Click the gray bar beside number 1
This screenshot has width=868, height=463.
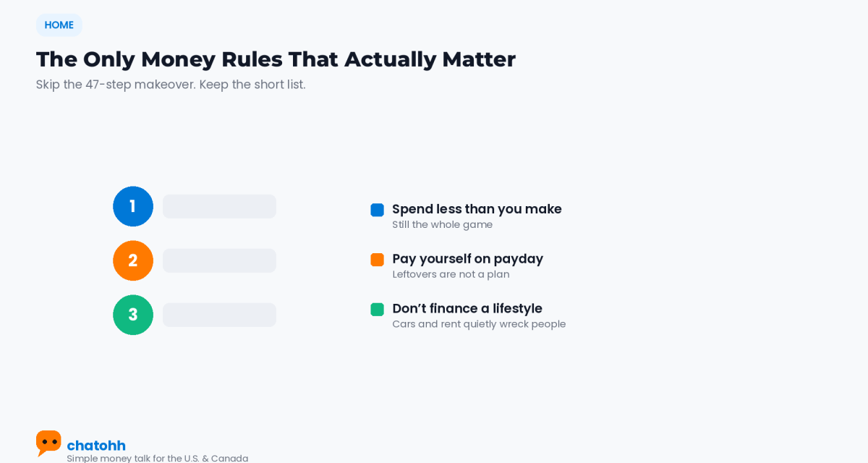click(x=219, y=206)
